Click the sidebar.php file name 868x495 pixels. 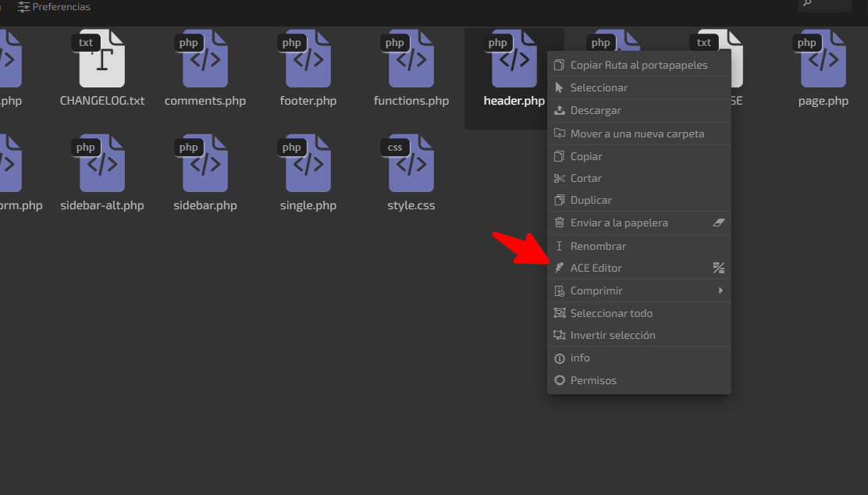(205, 205)
